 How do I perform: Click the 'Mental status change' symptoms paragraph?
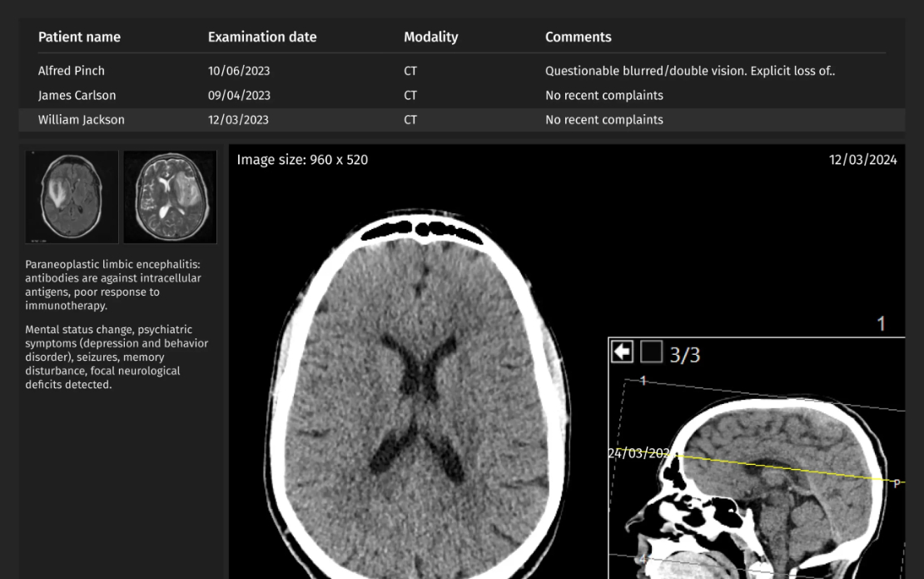click(117, 357)
